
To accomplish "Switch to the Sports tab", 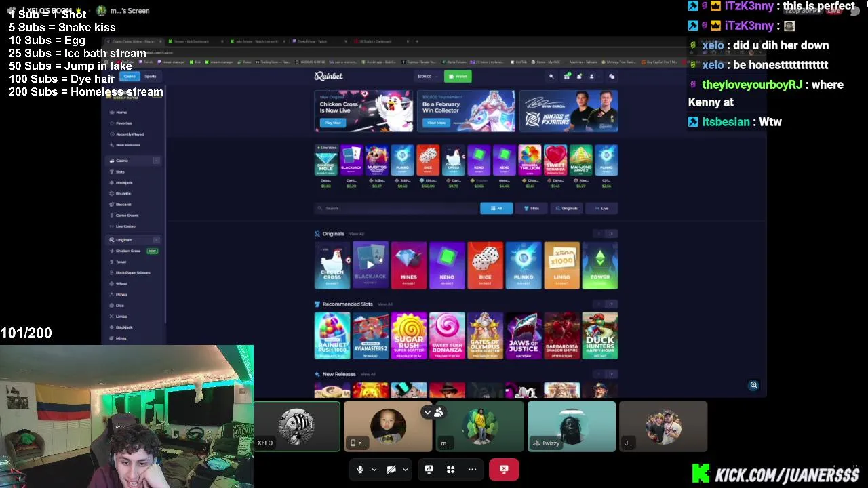I will pos(150,77).
